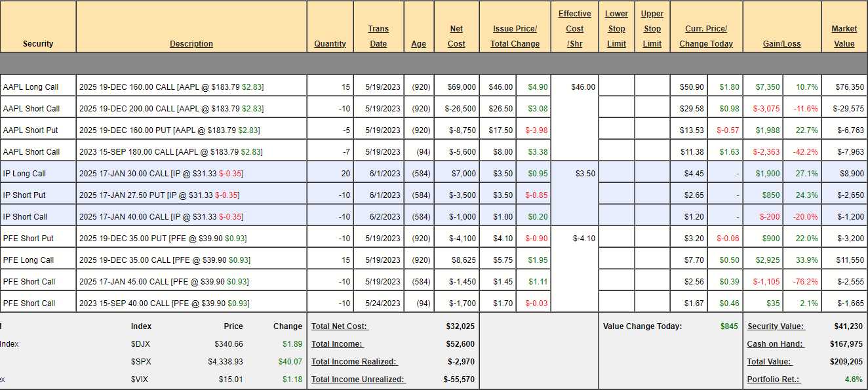Click the Market Value column header
Screen dimensions: 868x390
point(844,36)
